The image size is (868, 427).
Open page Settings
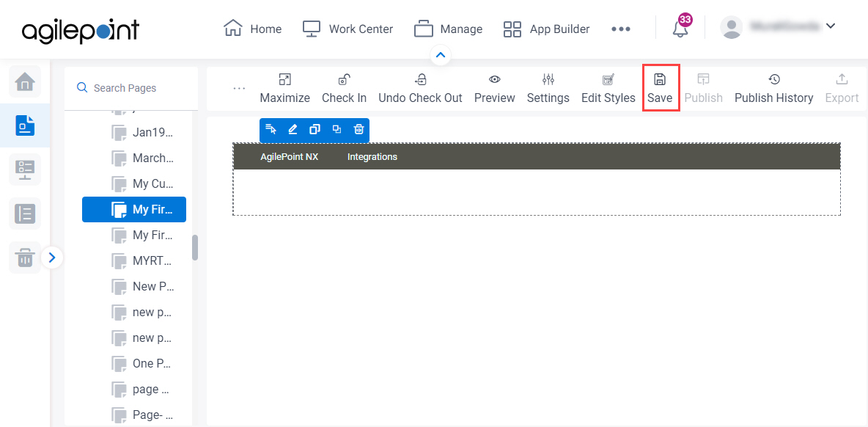548,89
